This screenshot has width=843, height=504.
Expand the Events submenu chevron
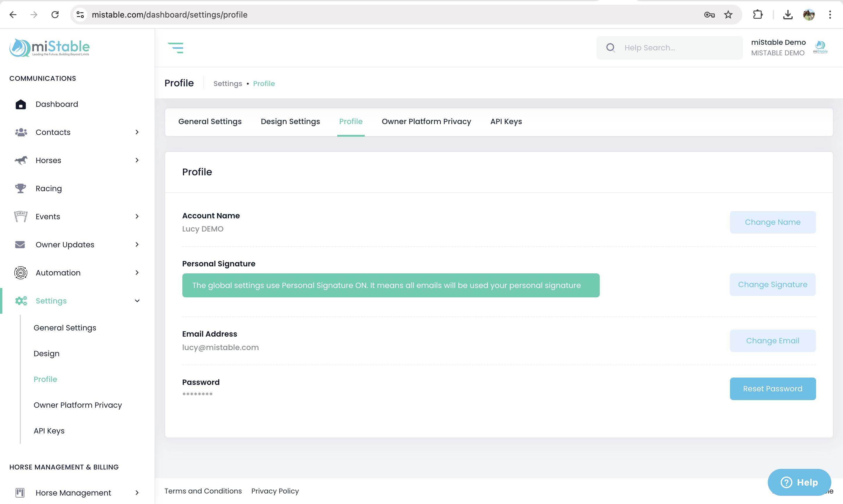(x=137, y=216)
